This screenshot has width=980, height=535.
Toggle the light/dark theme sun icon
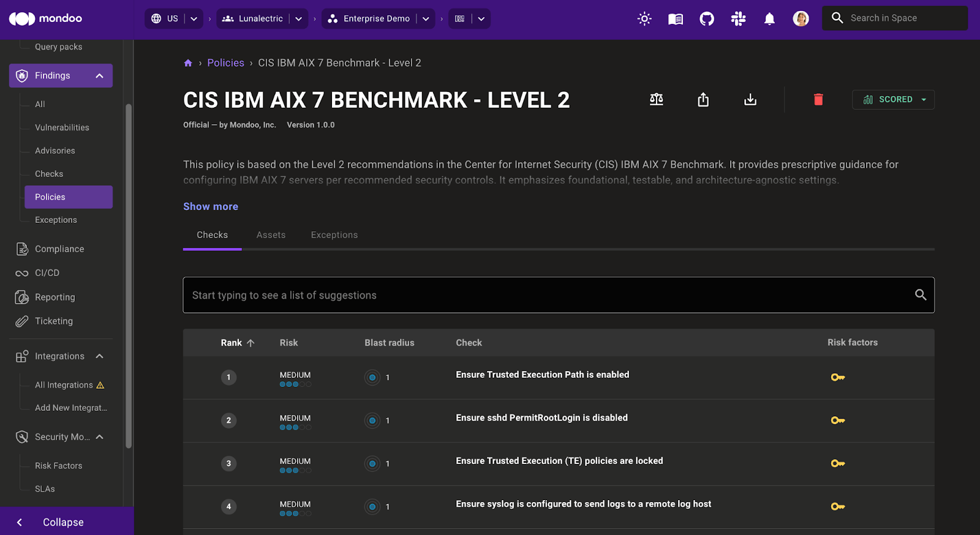(x=644, y=19)
